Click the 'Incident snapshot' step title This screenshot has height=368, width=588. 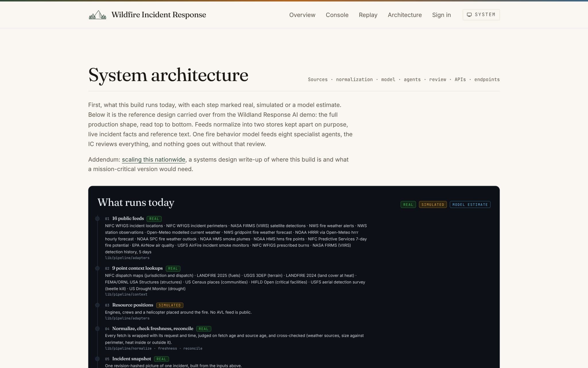click(x=131, y=359)
